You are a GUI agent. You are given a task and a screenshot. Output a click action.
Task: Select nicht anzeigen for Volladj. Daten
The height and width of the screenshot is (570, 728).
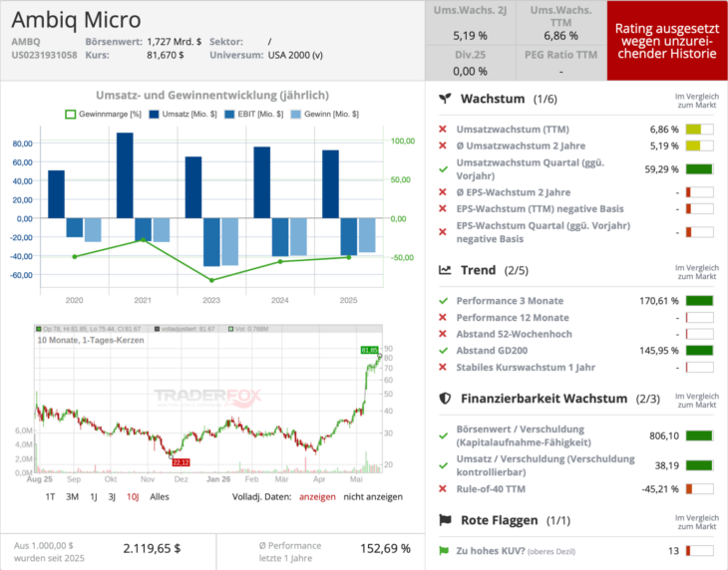[x=373, y=496]
